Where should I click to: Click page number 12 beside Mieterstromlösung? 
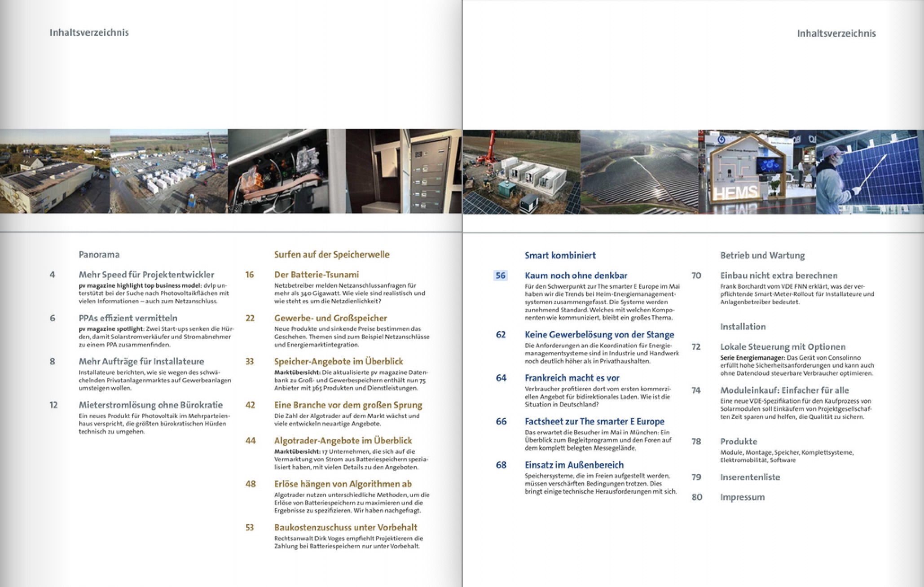coord(54,405)
